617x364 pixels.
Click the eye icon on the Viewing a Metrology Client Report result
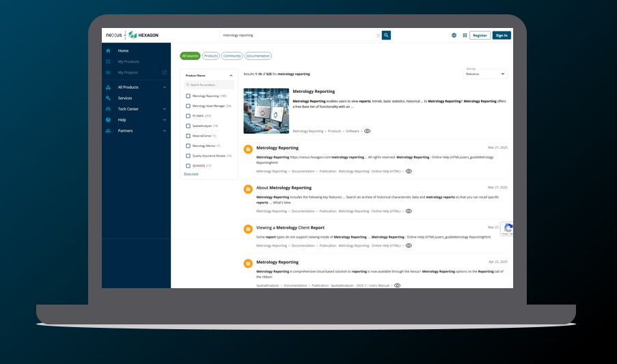point(409,246)
